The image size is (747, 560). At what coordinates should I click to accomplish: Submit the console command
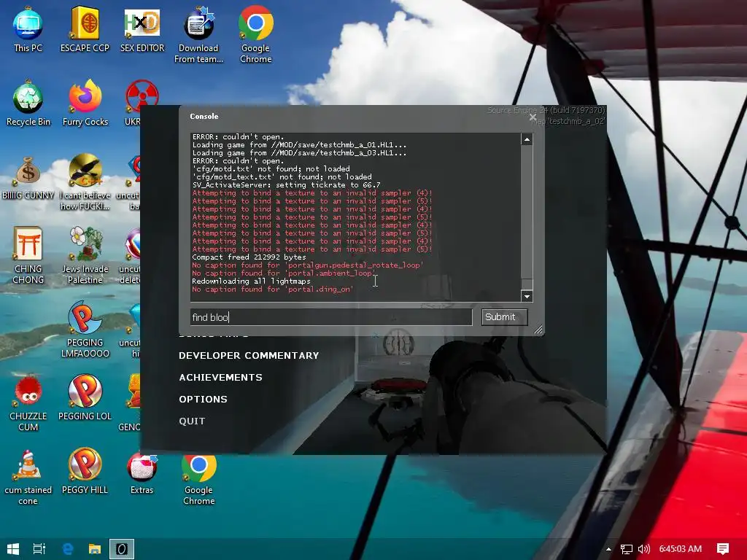[504, 317]
